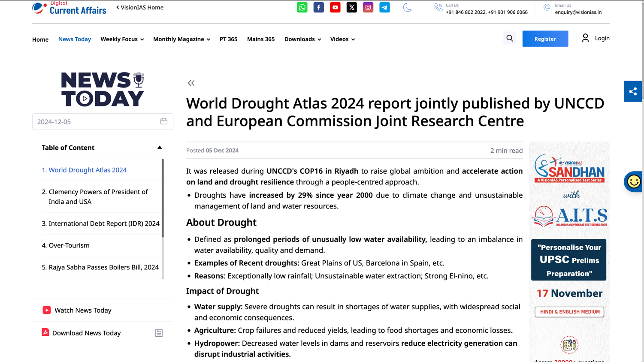
Task: Open the calendar date picker icon
Action: click(164, 121)
